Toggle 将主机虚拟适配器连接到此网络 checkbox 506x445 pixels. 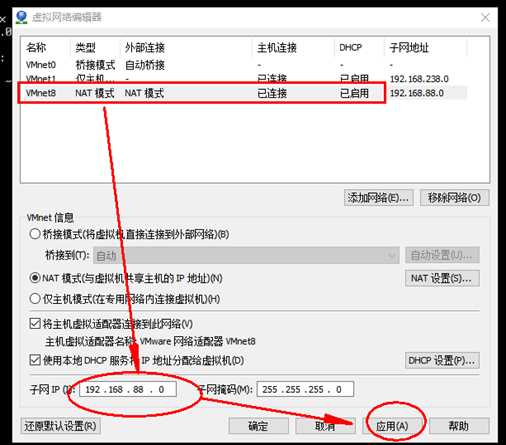click(35, 323)
